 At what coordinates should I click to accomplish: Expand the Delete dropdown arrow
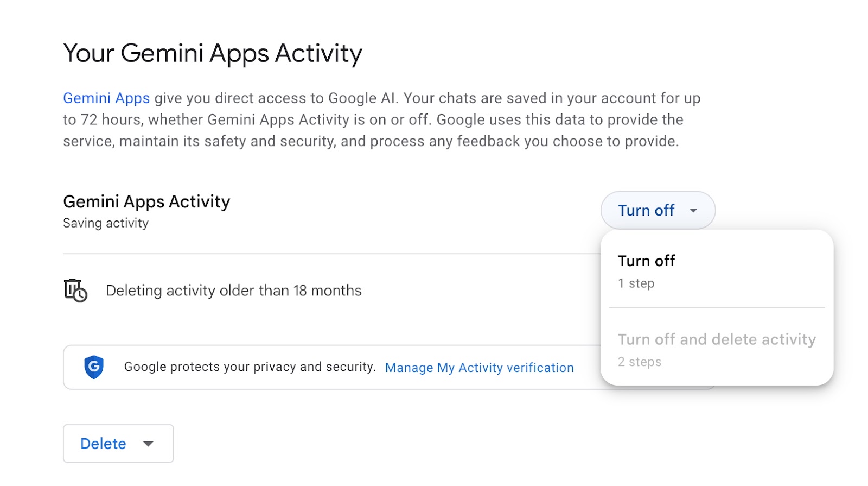coord(148,444)
